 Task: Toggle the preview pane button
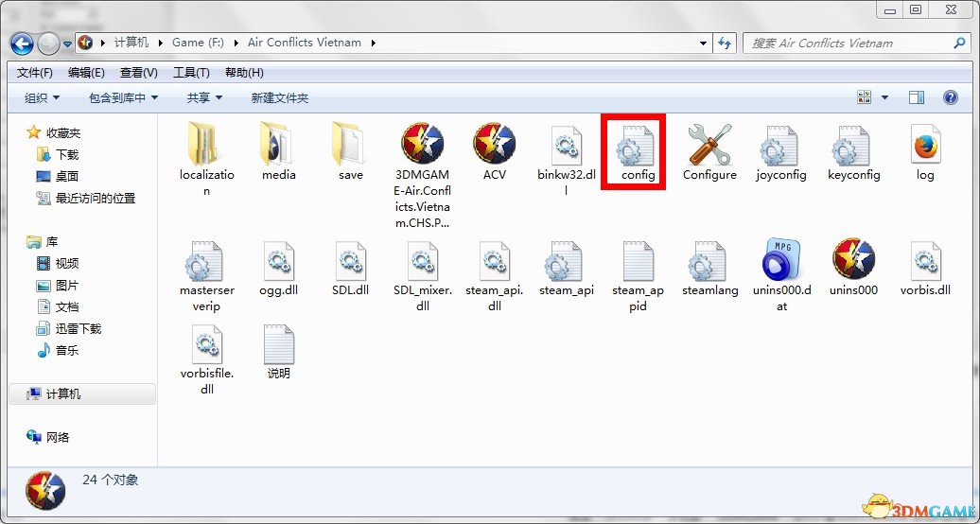917,97
